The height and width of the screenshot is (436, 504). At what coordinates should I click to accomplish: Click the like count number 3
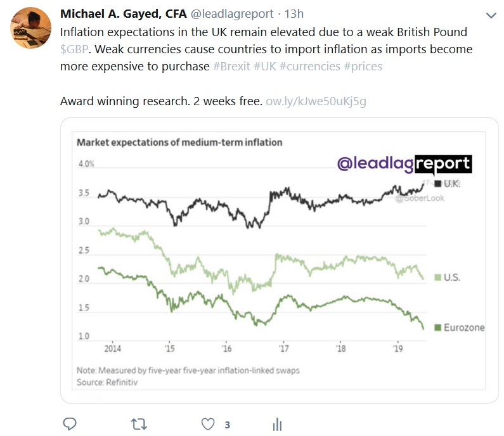coord(227,425)
